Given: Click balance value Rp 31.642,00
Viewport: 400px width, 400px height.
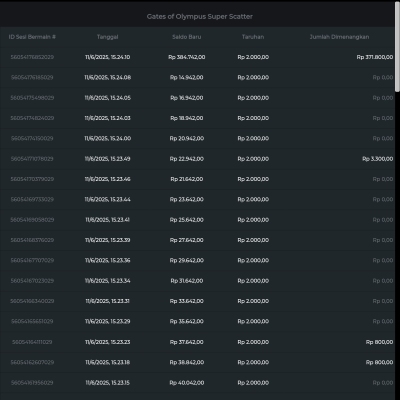Looking at the screenshot, I should (x=187, y=281).
